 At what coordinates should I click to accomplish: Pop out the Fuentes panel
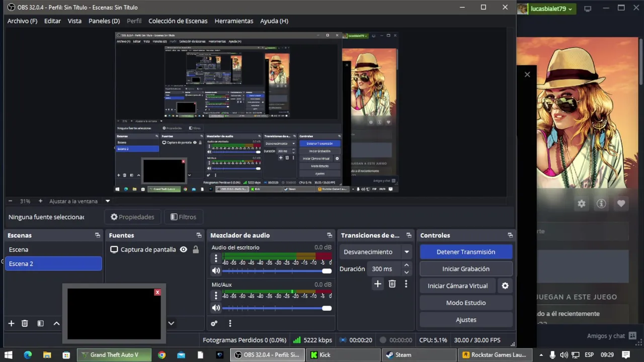coord(199,235)
